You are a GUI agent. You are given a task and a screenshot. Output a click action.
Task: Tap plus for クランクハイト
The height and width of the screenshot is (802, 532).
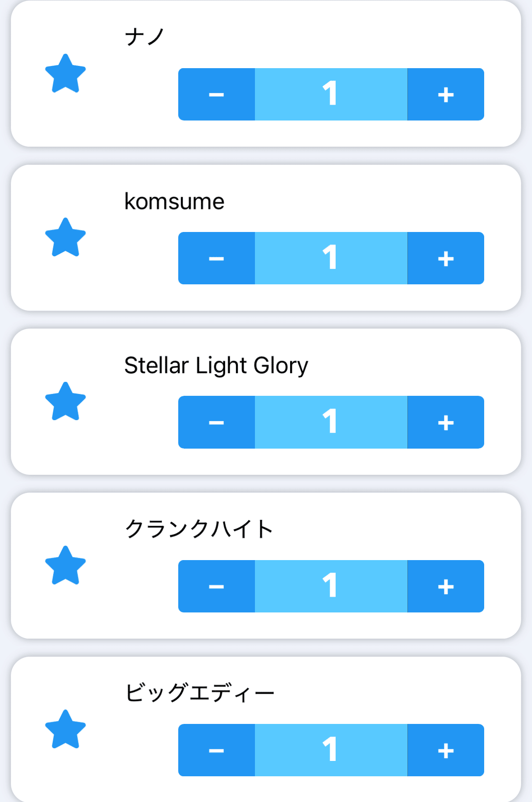[x=446, y=586]
